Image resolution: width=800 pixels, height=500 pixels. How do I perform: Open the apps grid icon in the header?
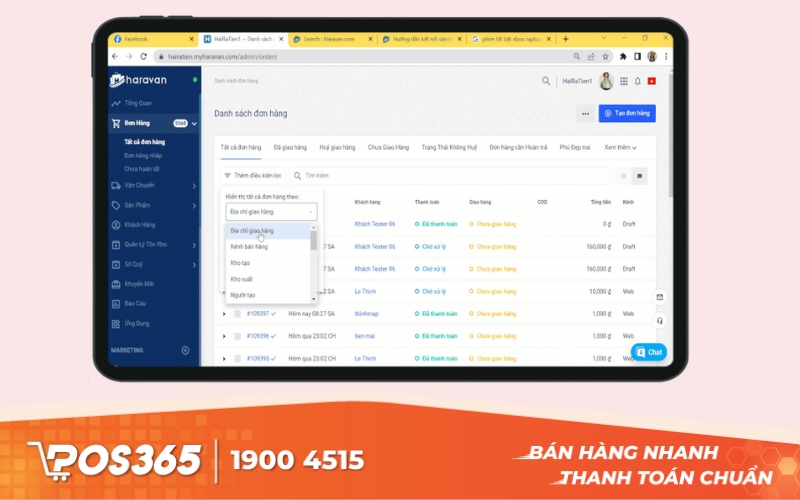tap(623, 81)
